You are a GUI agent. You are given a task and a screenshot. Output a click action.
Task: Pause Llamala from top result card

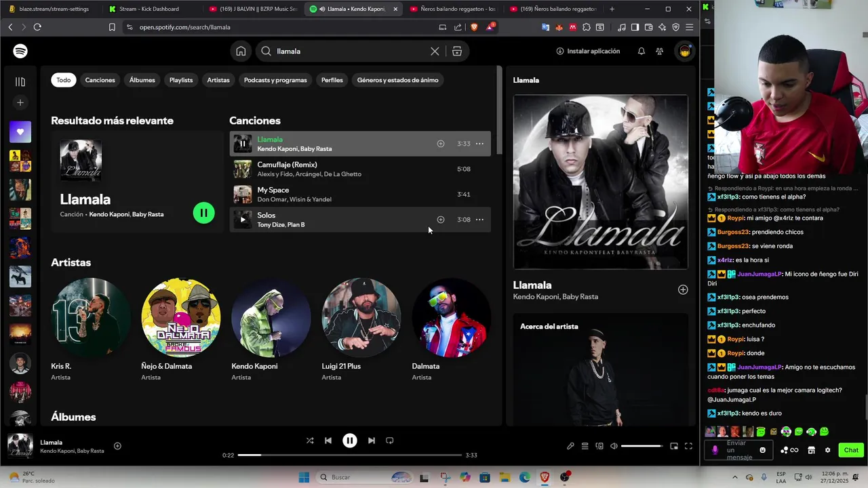pyautogui.click(x=203, y=213)
